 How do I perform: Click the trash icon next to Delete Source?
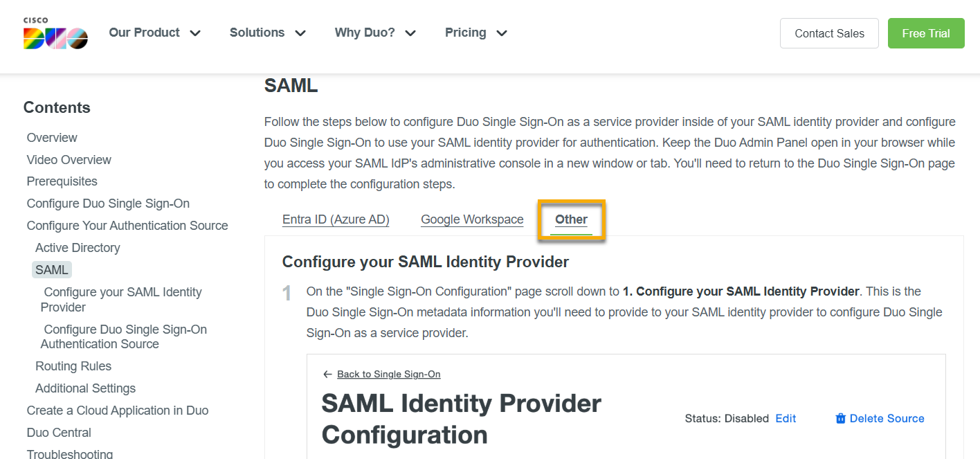pos(840,418)
